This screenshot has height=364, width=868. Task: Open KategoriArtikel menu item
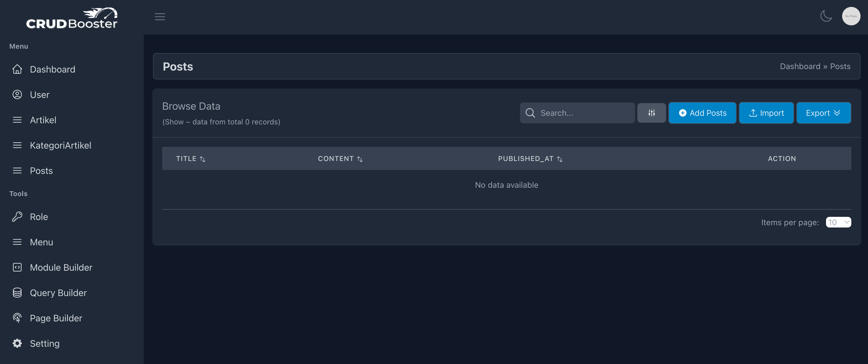click(x=60, y=145)
